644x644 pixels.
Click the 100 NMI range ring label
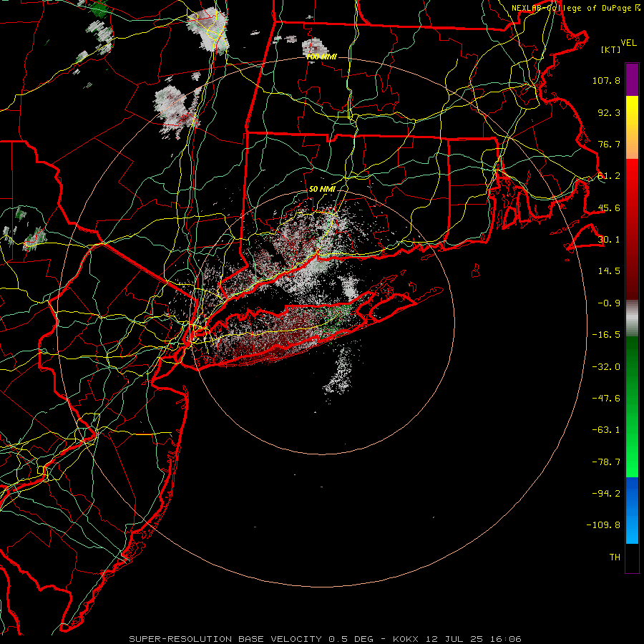(321, 57)
